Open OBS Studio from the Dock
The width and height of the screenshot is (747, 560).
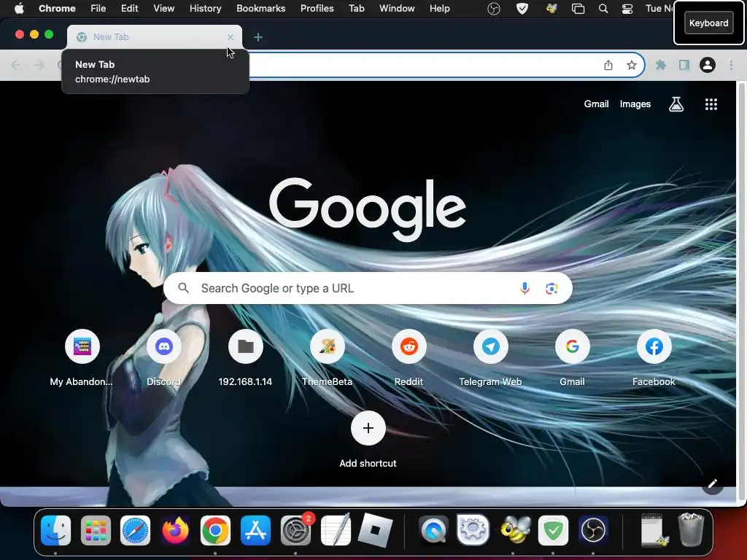pos(592,530)
